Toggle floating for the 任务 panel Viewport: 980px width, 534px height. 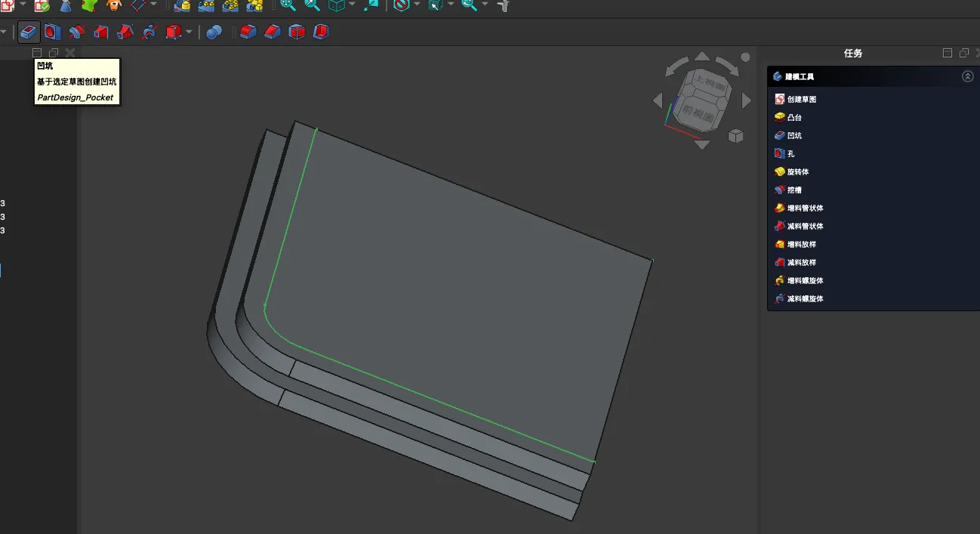pyautogui.click(x=963, y=53)
